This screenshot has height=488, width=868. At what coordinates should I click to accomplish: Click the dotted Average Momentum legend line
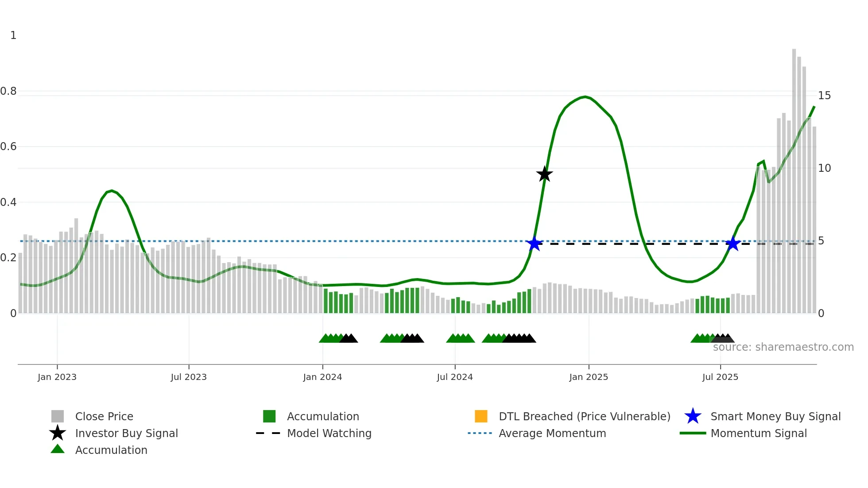pos(480,433)
